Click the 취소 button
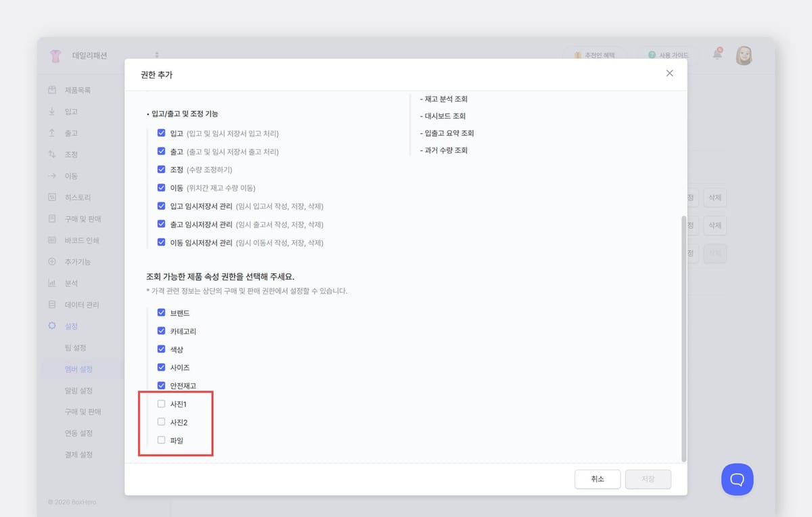 [597, 479]
